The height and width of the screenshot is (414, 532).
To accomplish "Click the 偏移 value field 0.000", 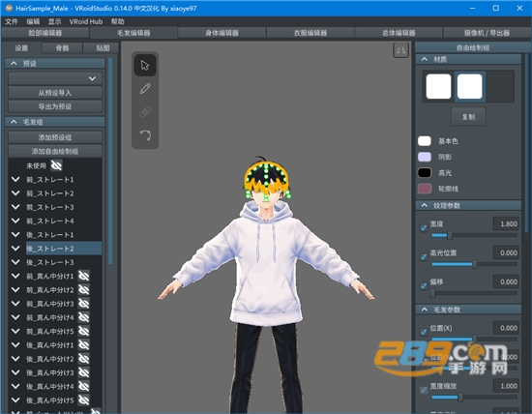I will coord(506,282).
